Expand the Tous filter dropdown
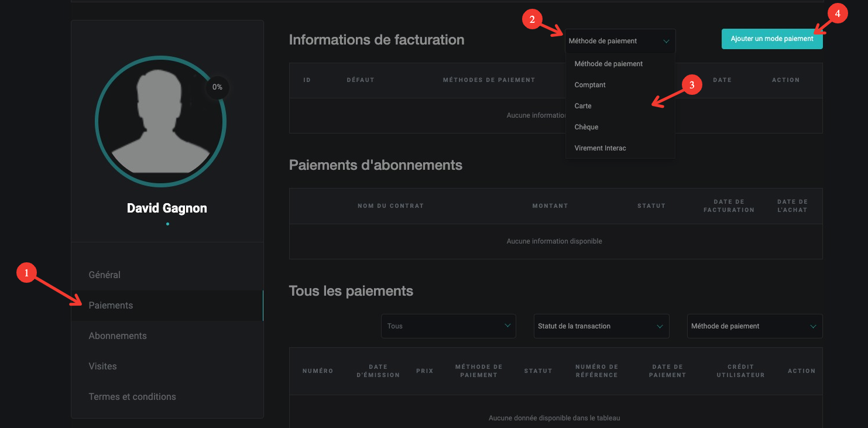This screenshot has height=428, width=868. coord(448,326)
